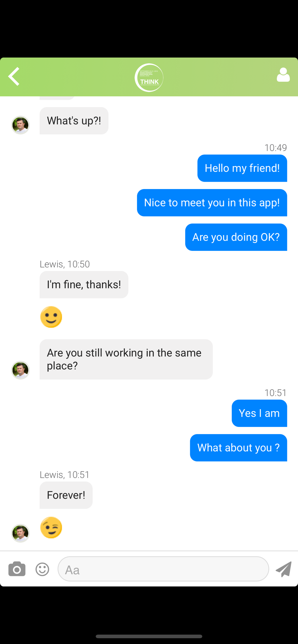Tap Lewis's avatar beside What's up message
Viewport: 298px width, 644px height.
pyautogui.click(x=20, y=125)
